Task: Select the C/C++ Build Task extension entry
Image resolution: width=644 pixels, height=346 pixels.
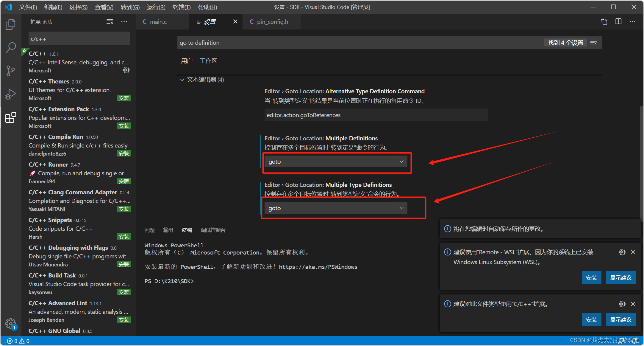Action: (79, 284)
